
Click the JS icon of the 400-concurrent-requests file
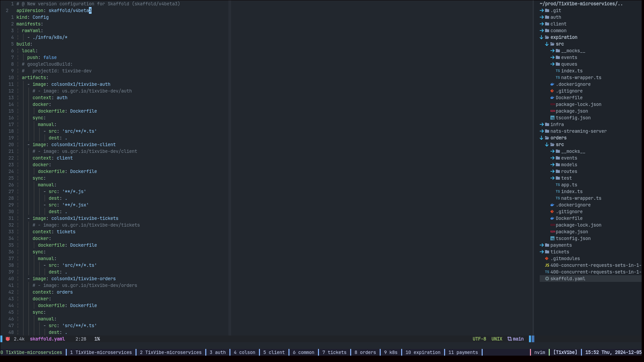[x=547, y=265]
